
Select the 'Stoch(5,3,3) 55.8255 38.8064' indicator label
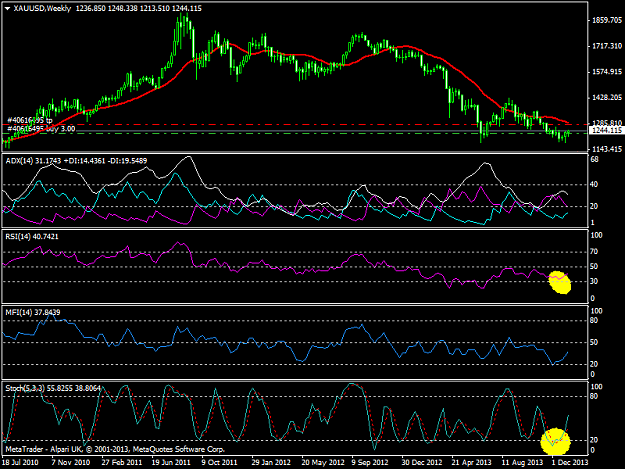53,388
